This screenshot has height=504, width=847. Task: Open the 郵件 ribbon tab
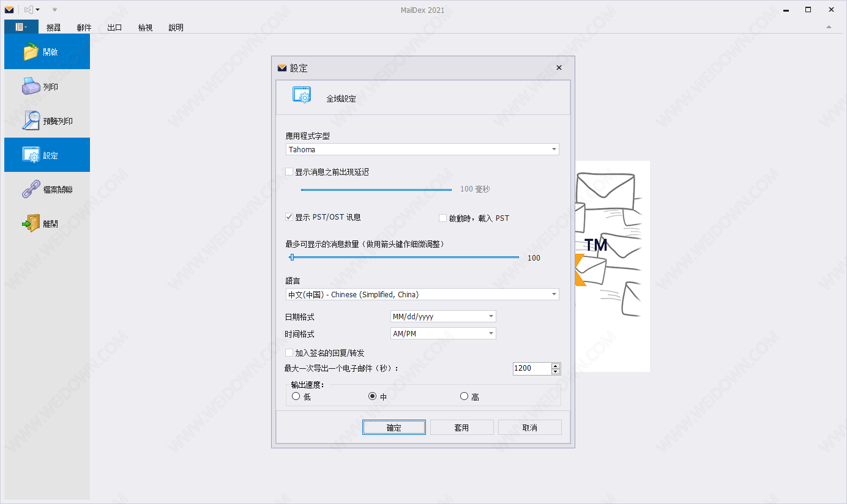click(84, 28)
